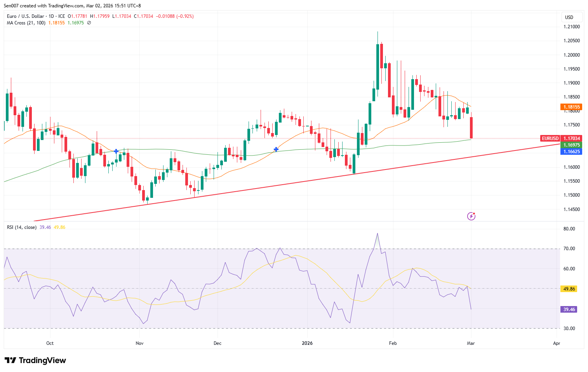Click the green 1.16975 price label

(x=571, y=145)
